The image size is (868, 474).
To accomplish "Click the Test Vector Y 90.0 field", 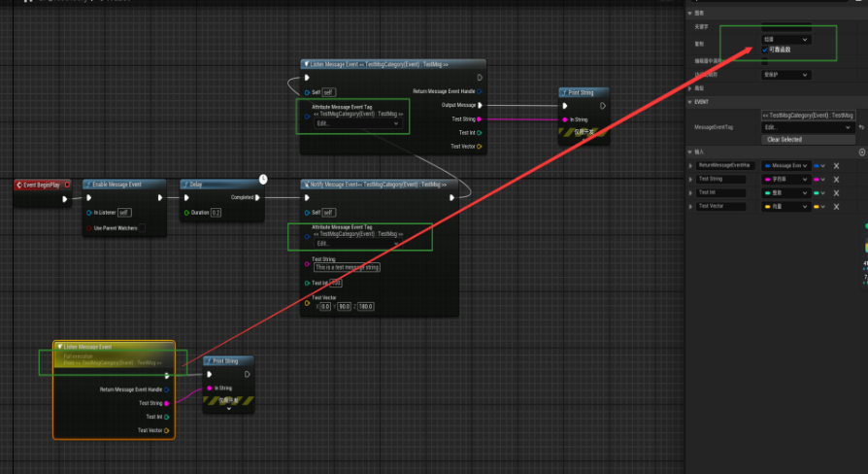I will point(344,306).
